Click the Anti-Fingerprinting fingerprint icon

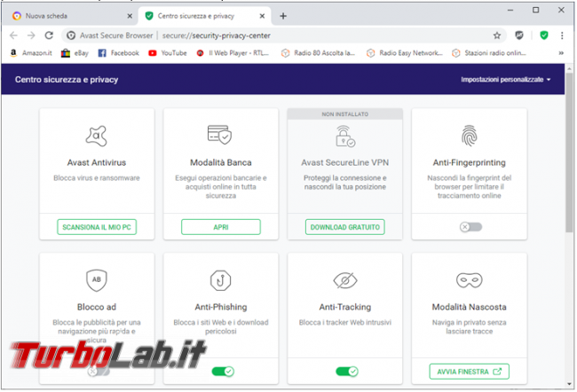[x=470, y=136]
